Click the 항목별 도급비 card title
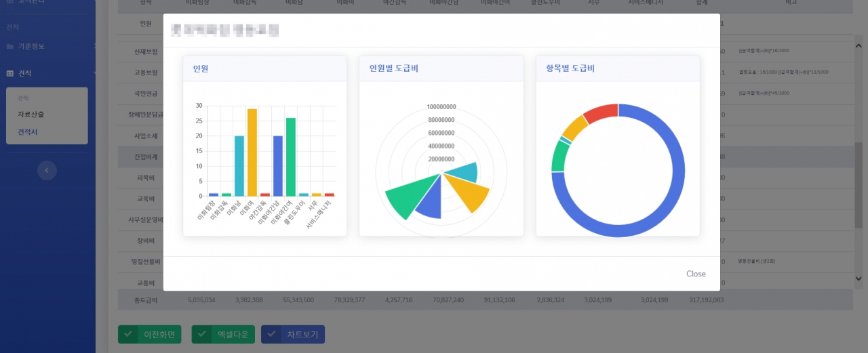The height and width of the screenshot is (353, 868). tap(570, 68)
